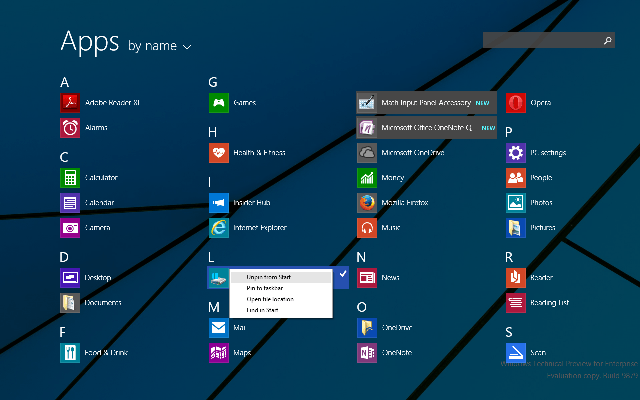This screenshot has height=400, width=640.
Task: Open the Documents folder
Action: [91, 302]
